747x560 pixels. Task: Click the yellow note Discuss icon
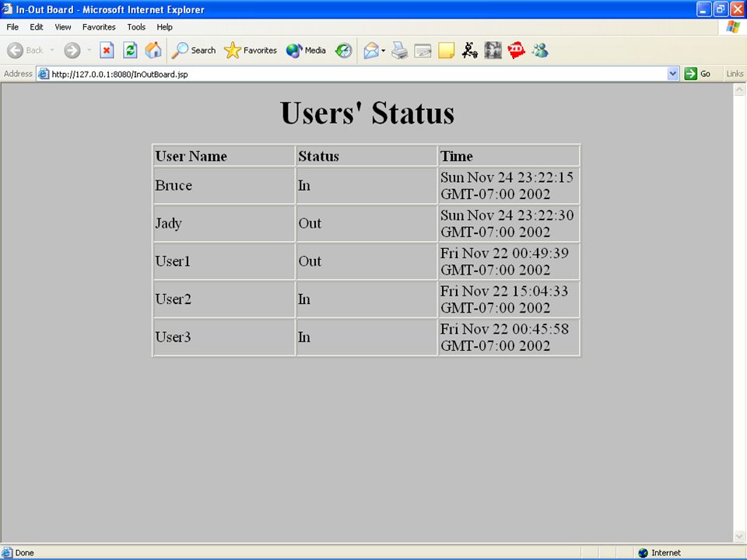(x=446, y=50)
